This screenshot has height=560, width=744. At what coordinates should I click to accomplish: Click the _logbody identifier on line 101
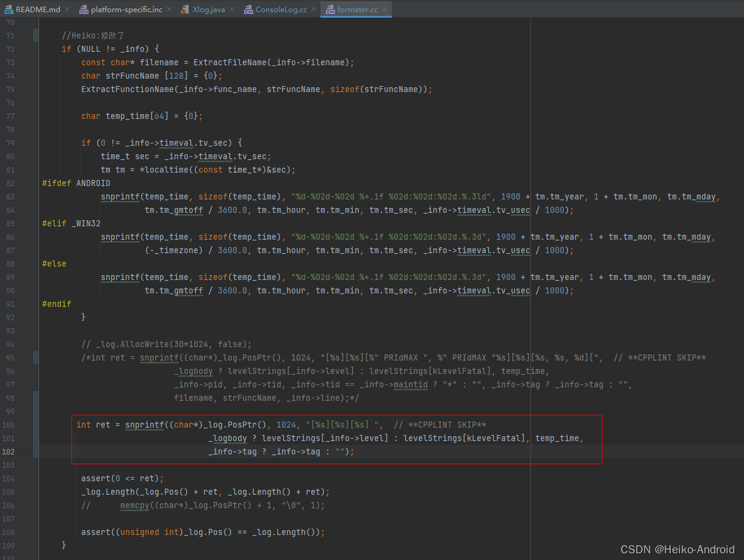tap(228, 438)
